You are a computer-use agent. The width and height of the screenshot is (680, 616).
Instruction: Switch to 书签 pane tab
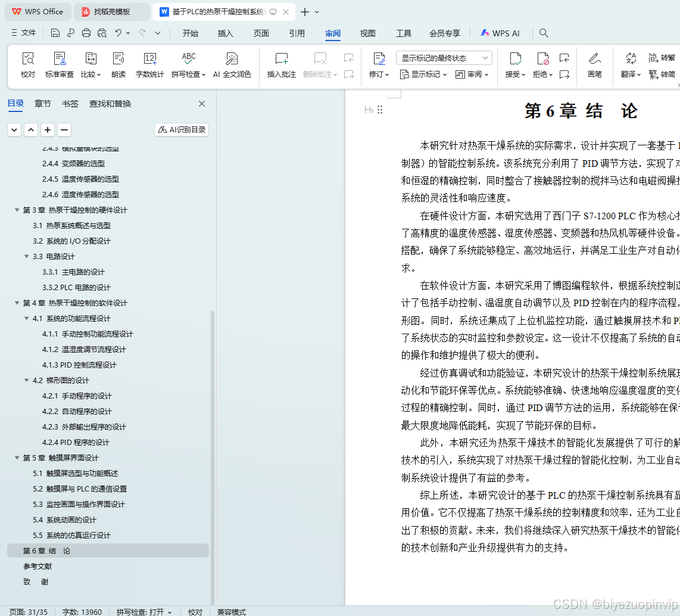pos(70,104)
